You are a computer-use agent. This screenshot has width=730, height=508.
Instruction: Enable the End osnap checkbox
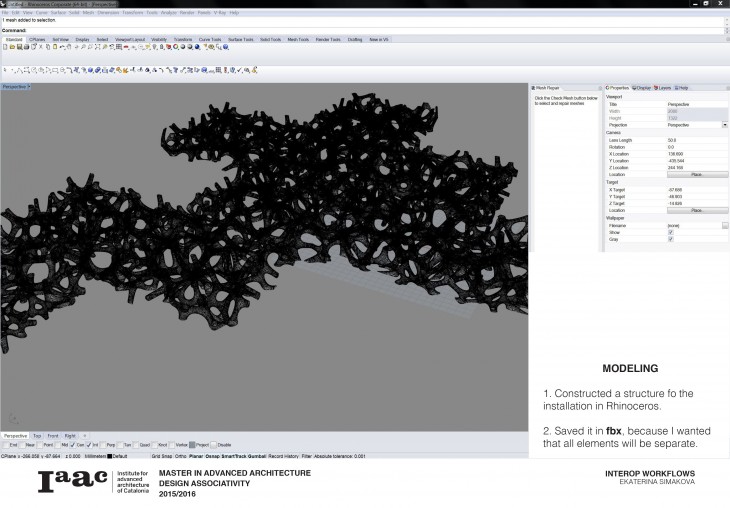4,445
